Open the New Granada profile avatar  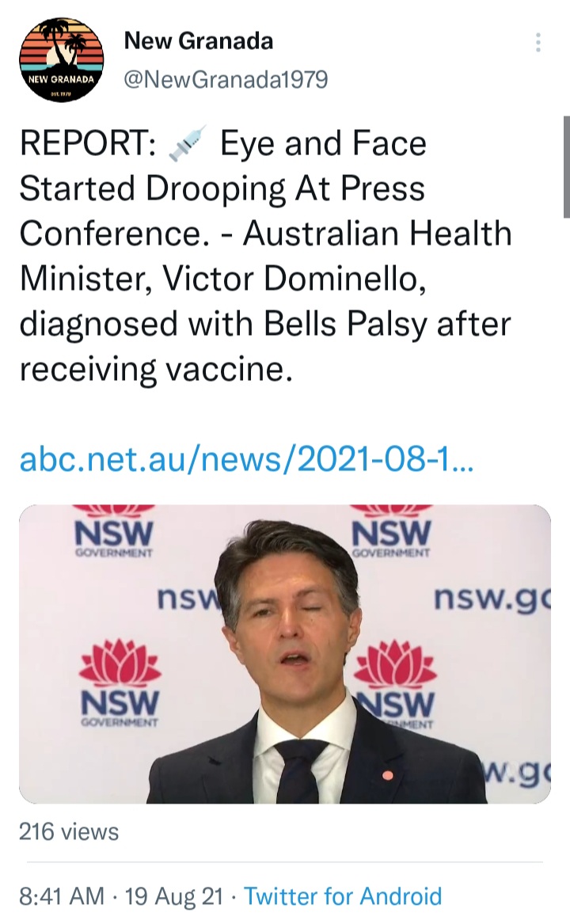point(61,61)
